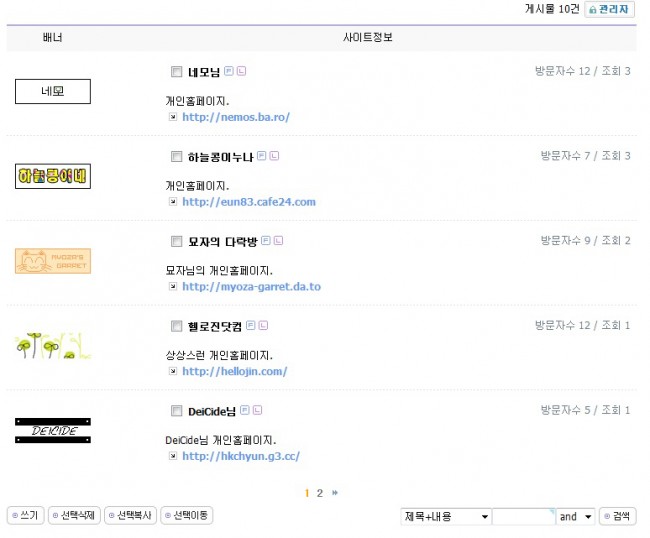Go to page 2 of the list
This screenshot has width=650, height=538.
tap(320, 493)
